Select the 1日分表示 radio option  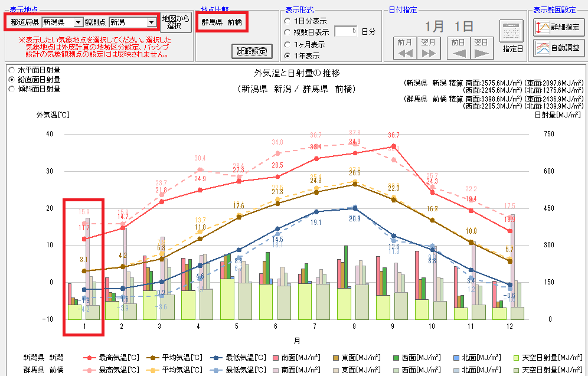click(x=288, y=21)
